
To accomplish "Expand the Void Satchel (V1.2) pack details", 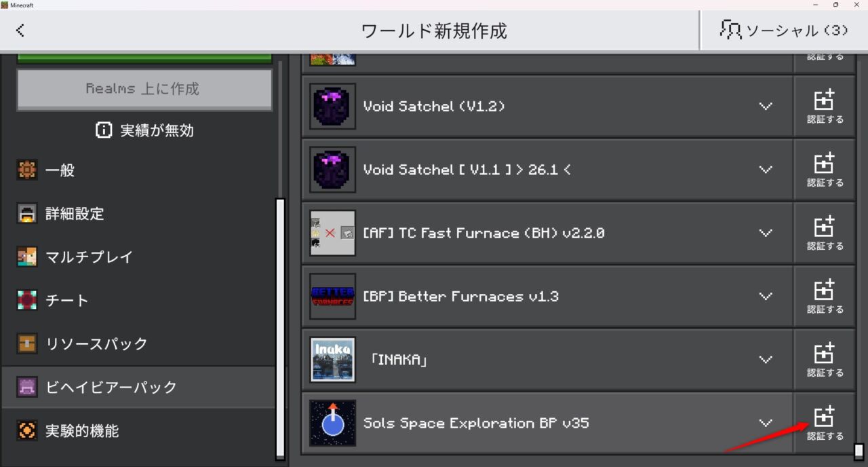I will click(x=766, y=107).
